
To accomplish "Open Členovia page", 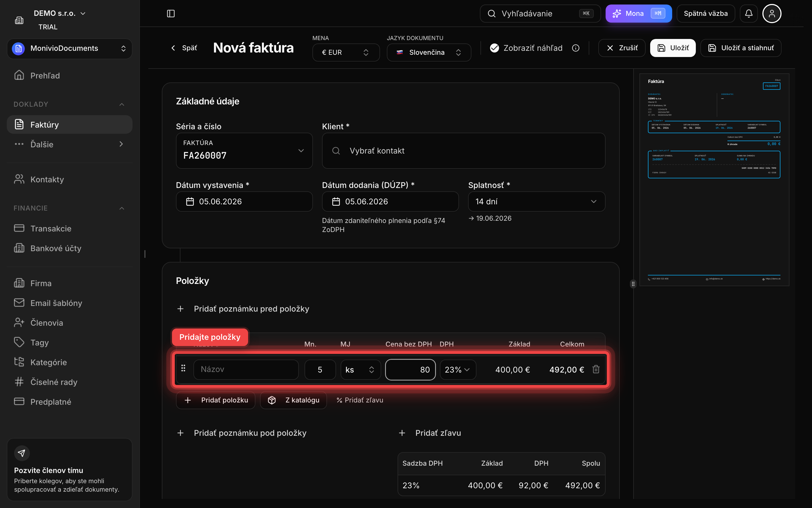I will (x=69, y=323).
